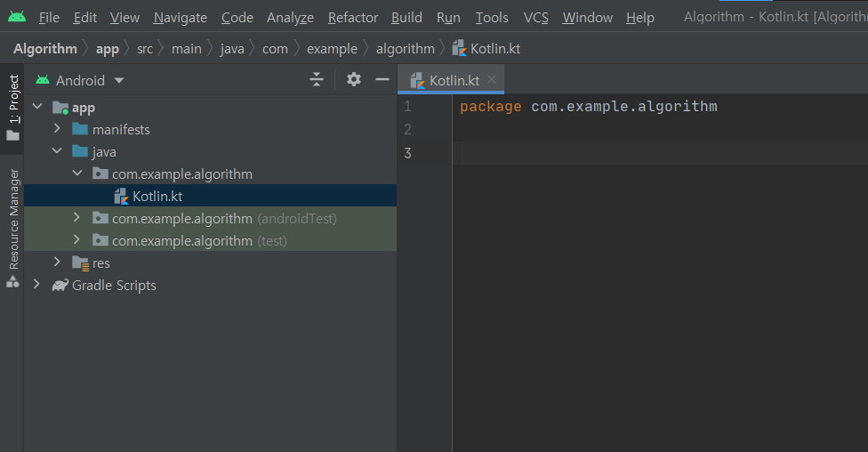
Task: Open the Refactor menu
Action: [x=352, y=18]
